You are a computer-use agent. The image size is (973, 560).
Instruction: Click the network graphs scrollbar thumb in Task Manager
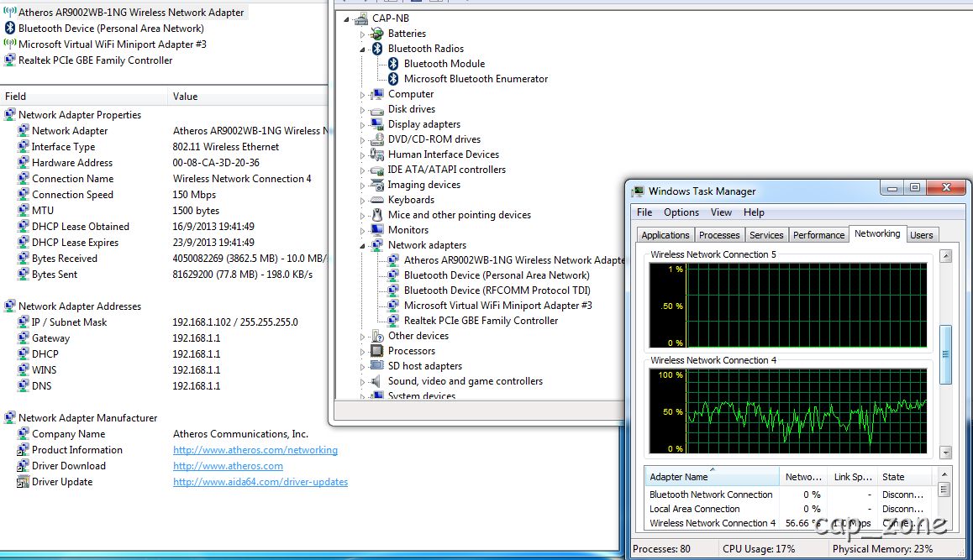(x=946, y=355)
